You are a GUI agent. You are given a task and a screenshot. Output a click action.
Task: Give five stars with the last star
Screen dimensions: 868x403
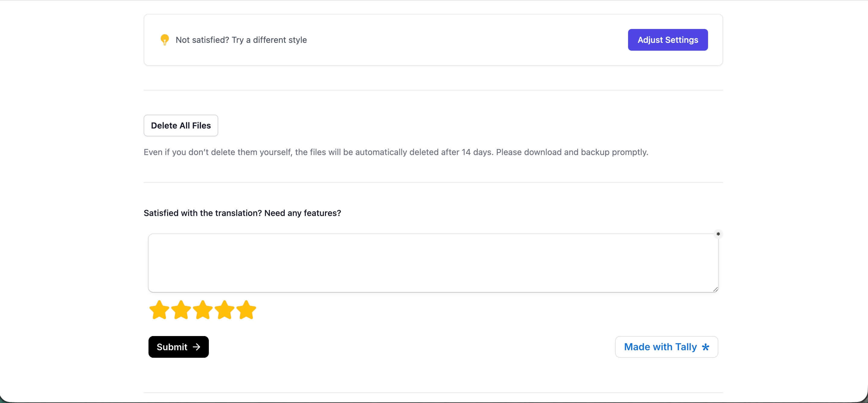tap(246, 310)
